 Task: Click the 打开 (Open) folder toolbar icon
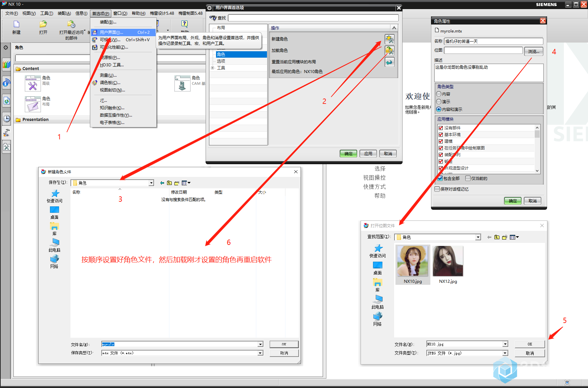(x=43, y=24)
